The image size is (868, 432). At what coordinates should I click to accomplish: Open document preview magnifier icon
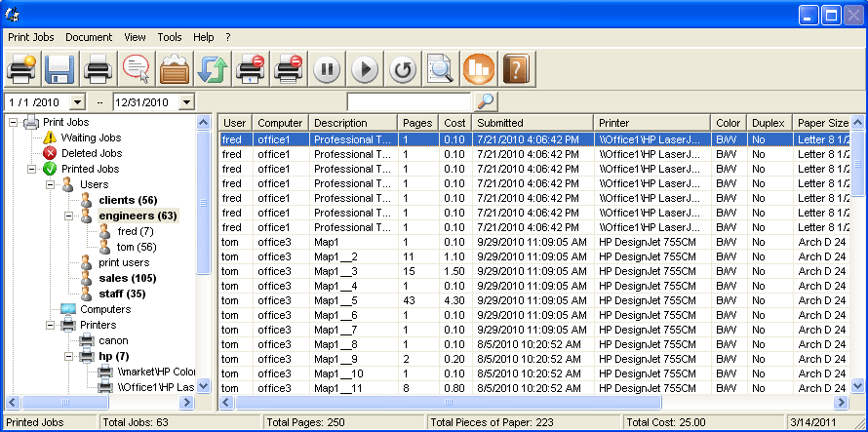(x=441, y=68)
